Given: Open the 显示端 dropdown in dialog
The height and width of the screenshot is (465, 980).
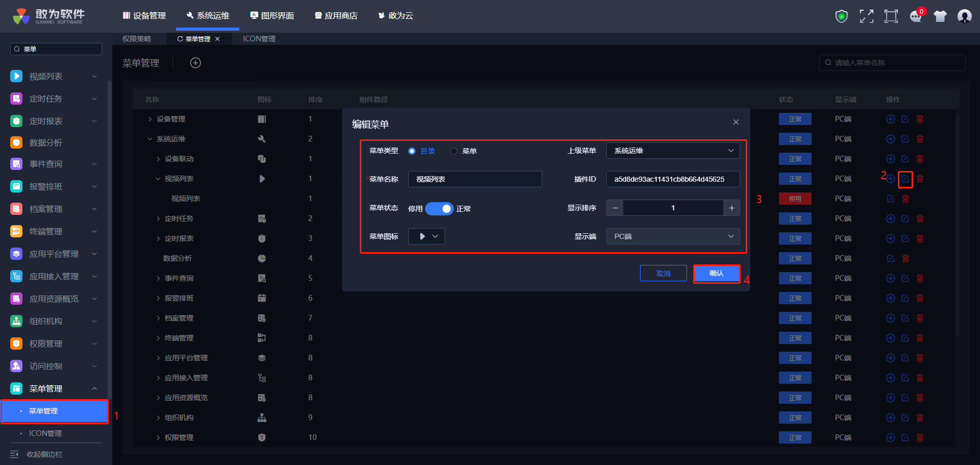Looking at the screenshot, I should tap(672, 236).
